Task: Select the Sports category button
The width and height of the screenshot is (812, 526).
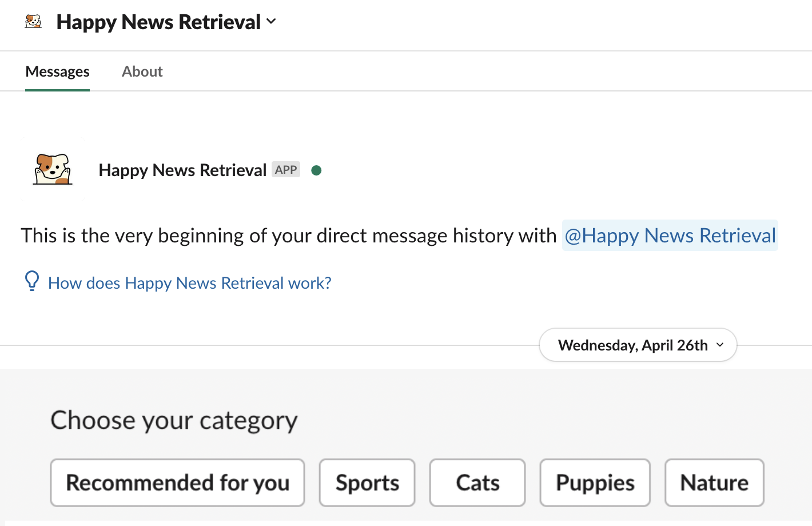Action: coord(367,483)
